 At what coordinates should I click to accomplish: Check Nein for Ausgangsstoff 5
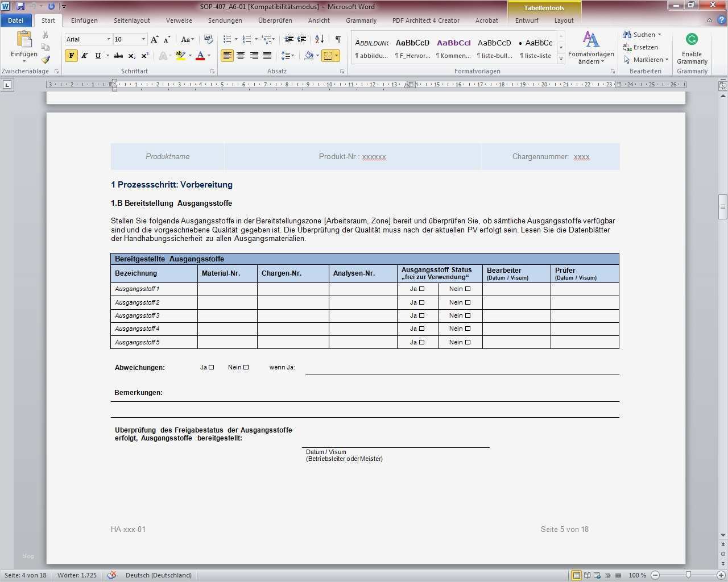(x=468, y=342)
